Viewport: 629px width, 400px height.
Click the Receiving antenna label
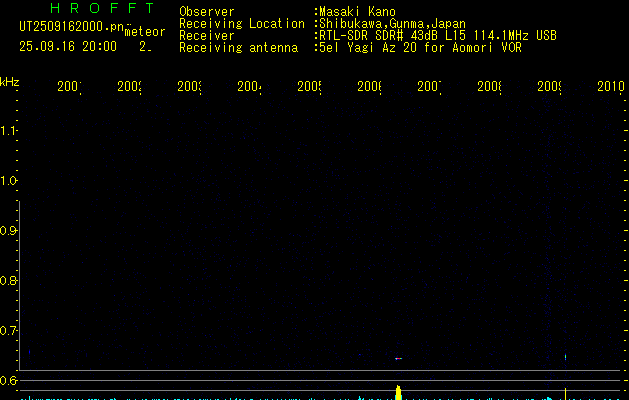click(x=238, y=48)
